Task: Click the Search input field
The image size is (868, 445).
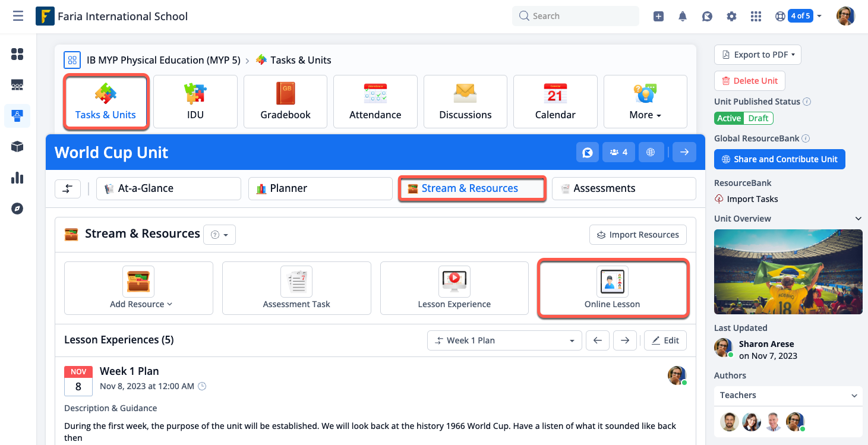Action: tap(575, 16)
